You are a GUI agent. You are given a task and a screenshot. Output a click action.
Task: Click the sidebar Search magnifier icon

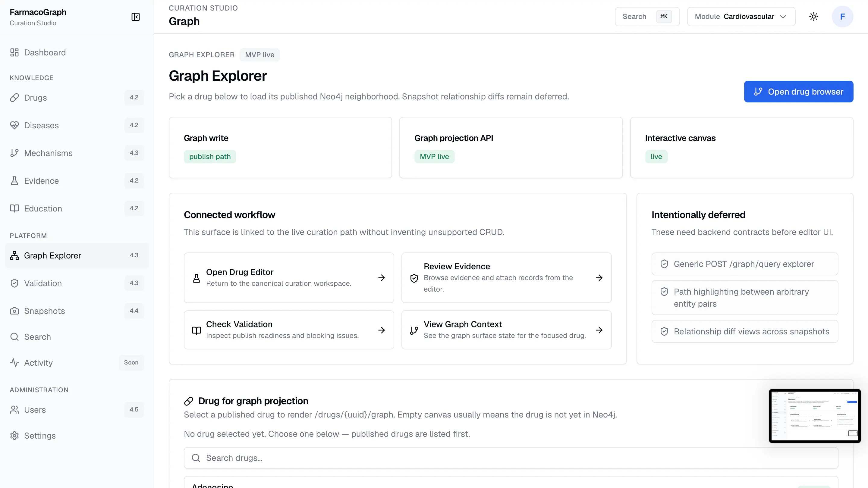coord(14,337)
